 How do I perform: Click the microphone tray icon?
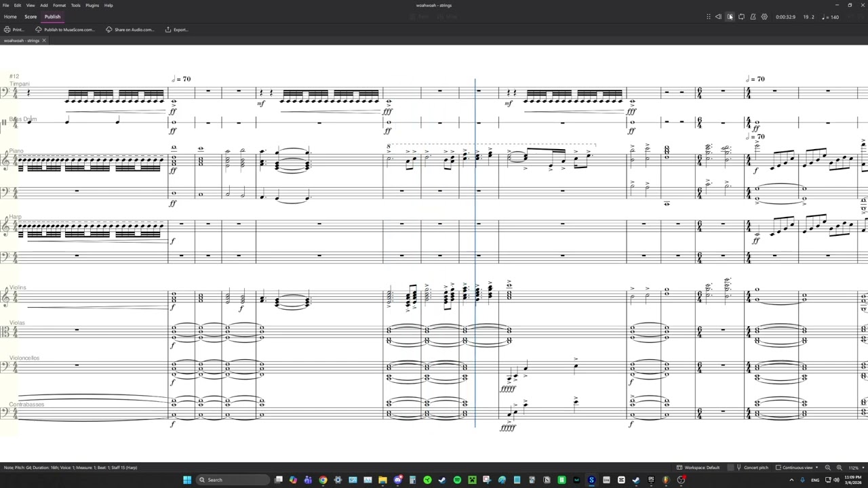pyautogui.click(x=802, y=480)
